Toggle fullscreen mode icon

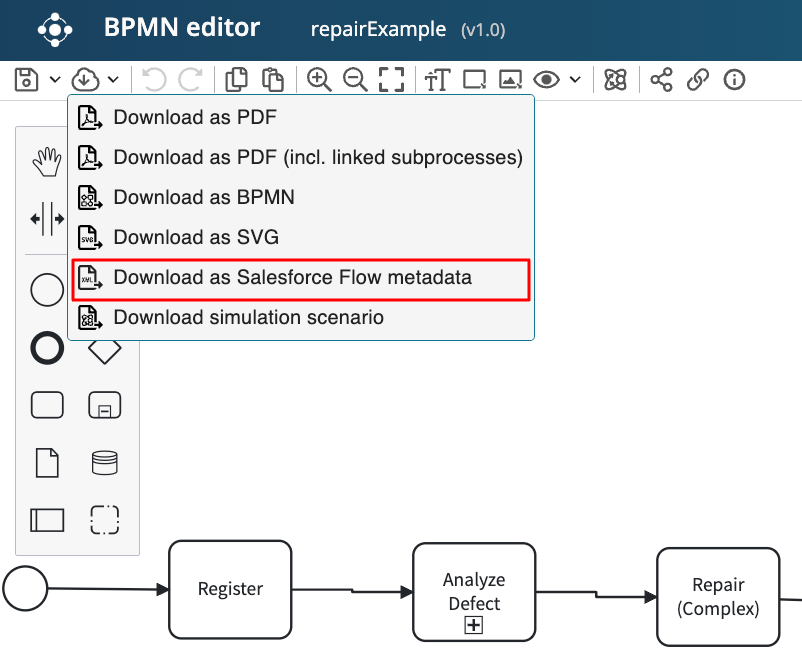[x=392, y=80]
